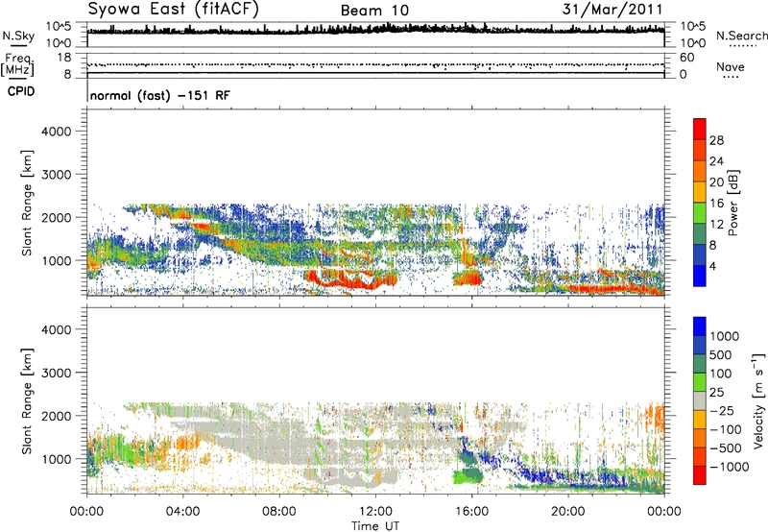
Task: Click 'Slant Range [km]' label of power panel
Action: 27,203
